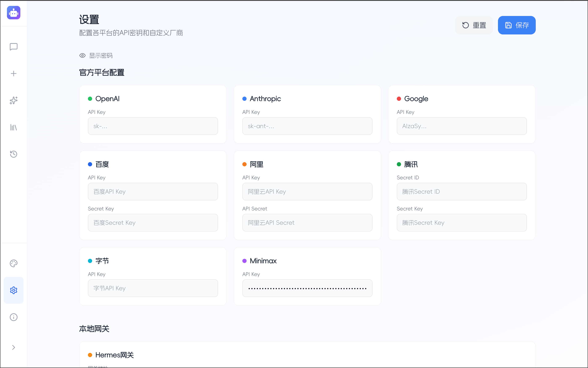Focus the Google API Key field
This screenshot has width=588, height=368.
pyautogui.click(x=462, y=126)
